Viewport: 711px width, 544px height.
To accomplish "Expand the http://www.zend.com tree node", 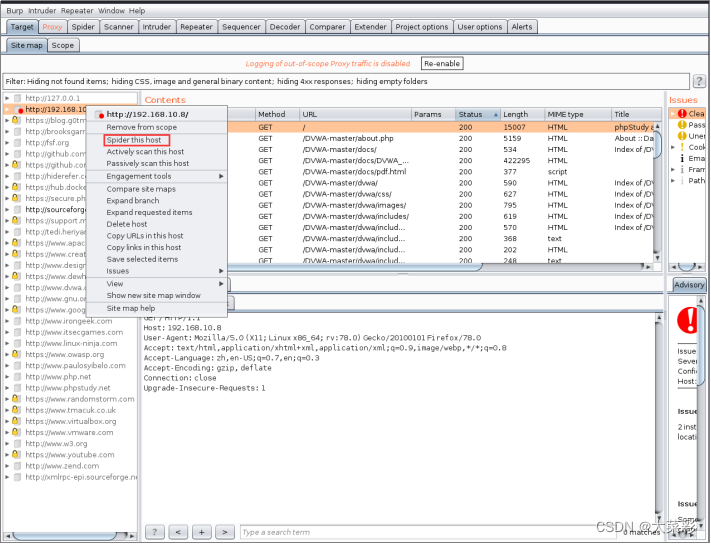I will [7, 466].
